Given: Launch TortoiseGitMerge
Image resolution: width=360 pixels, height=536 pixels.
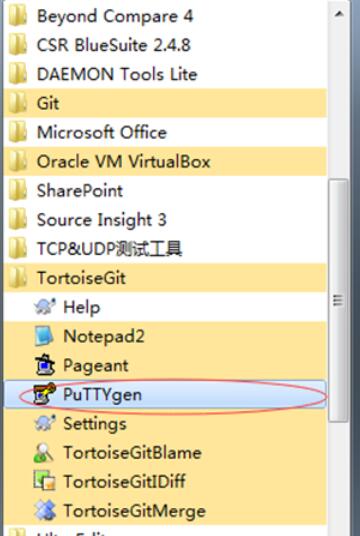Looking at the screenshot, I should 165,511.
